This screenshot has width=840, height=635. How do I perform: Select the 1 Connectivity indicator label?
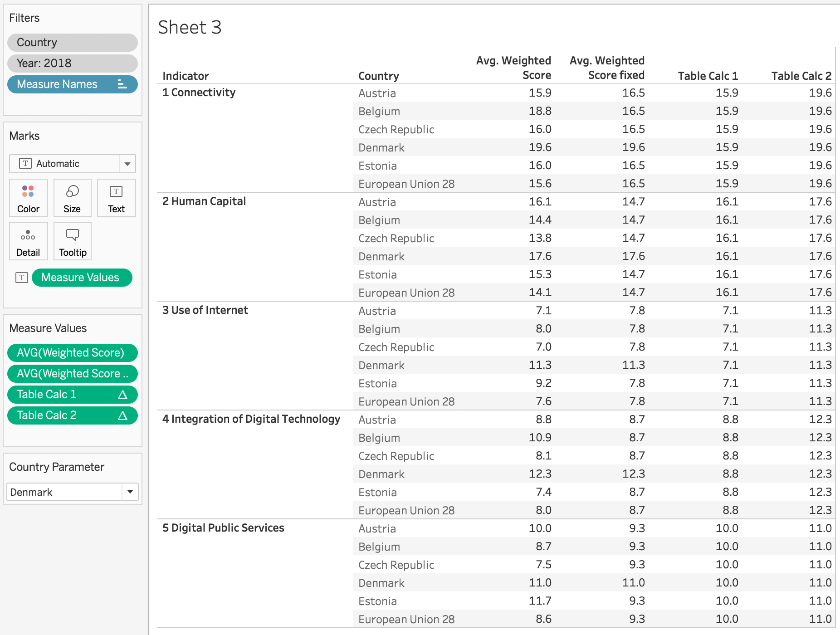pos(199,93)
